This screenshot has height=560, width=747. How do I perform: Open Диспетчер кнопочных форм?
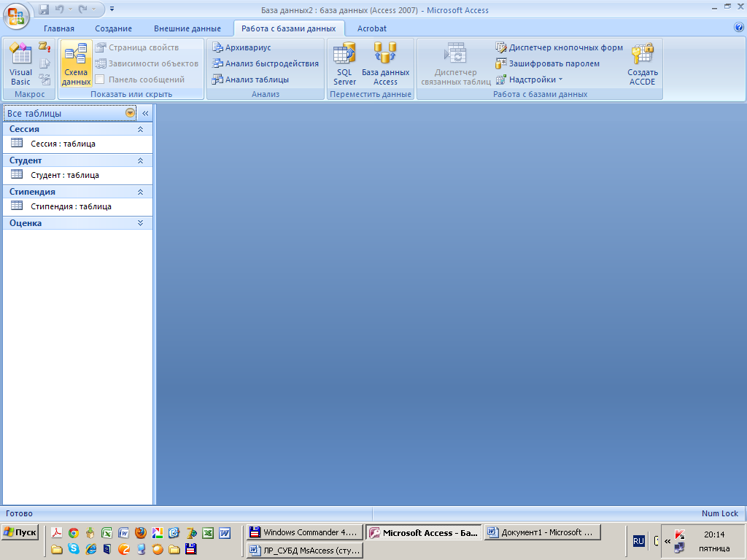[x=560, y=47]
